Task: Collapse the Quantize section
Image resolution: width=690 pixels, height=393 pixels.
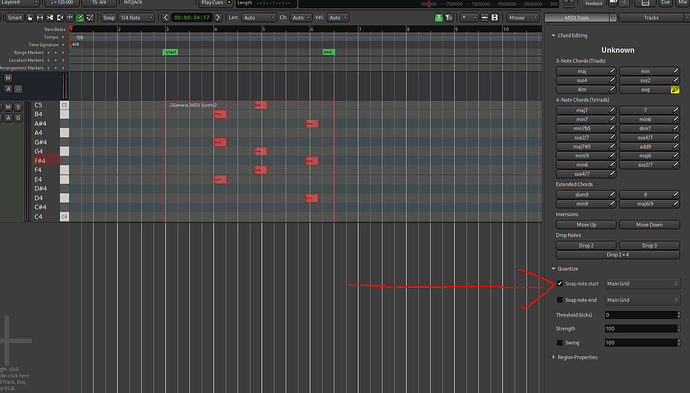Action: tap(554, 269)
